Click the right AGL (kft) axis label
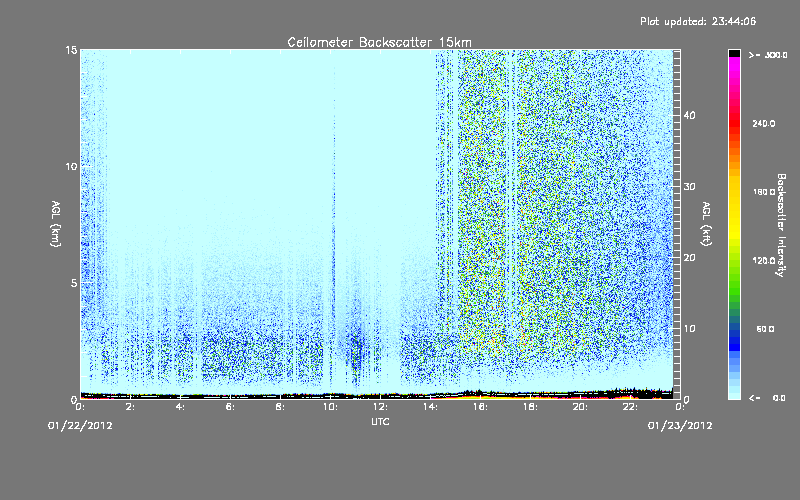Image resolution: width=800 pixels, height=500 pixels. click(x=706, y=223)
